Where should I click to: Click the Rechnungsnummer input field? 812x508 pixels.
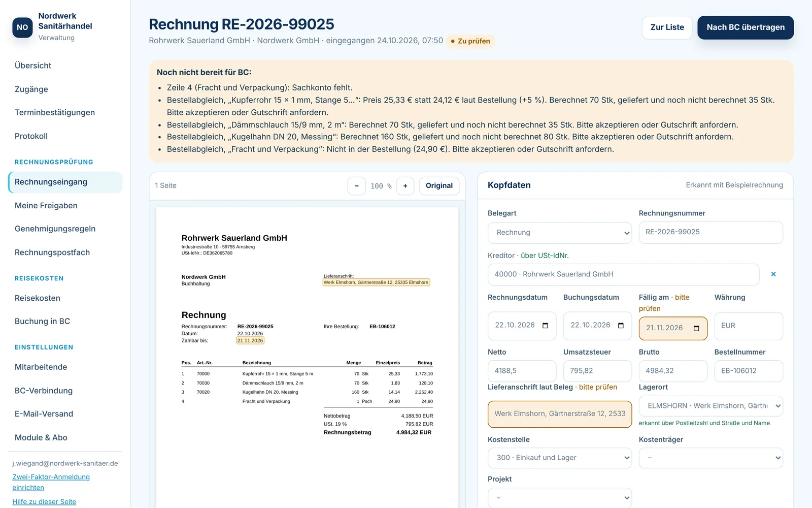[711, 233]
